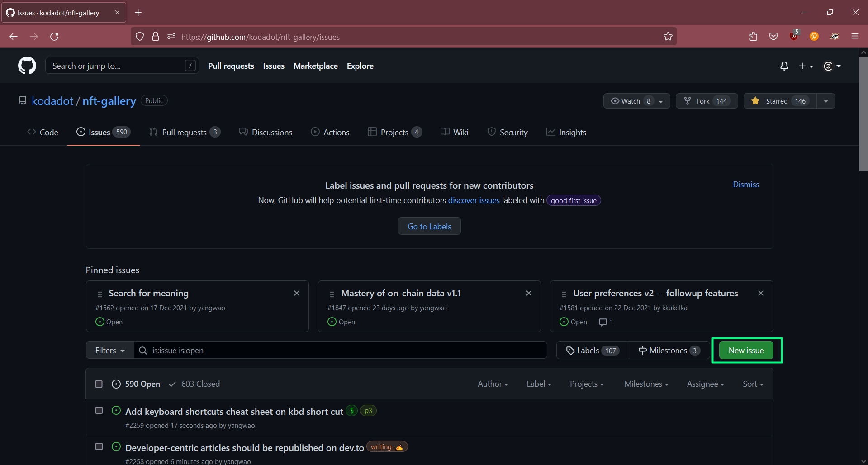868x465 pixels.
Task: Unpin the Search for meaning issue
Action: (297, 293)
